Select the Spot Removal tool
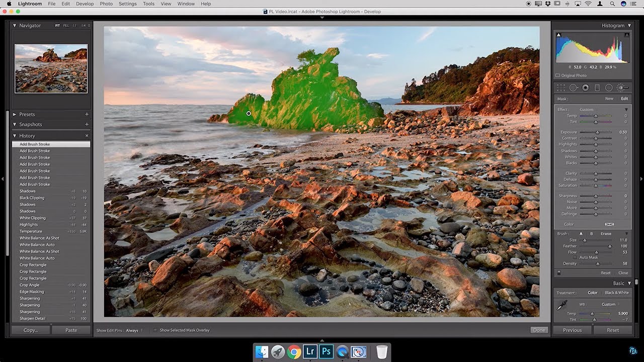This screenshot has width=644, height=362. pos(573,87)
